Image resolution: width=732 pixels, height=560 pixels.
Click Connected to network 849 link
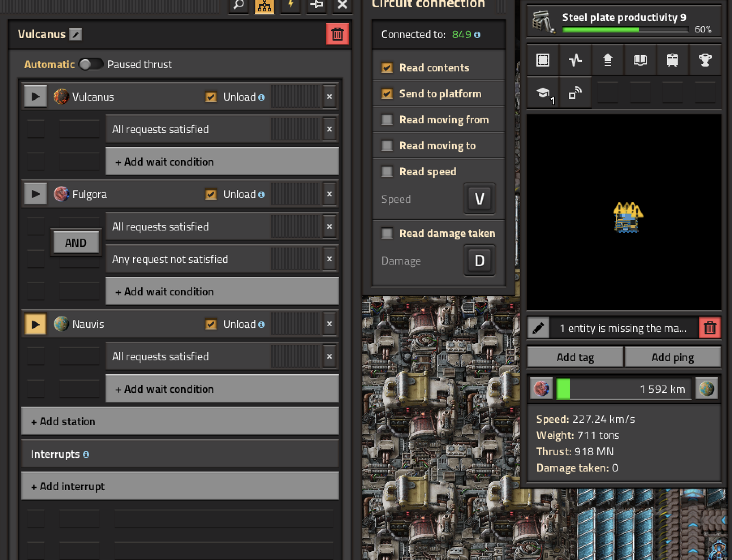tap(461, 34)
